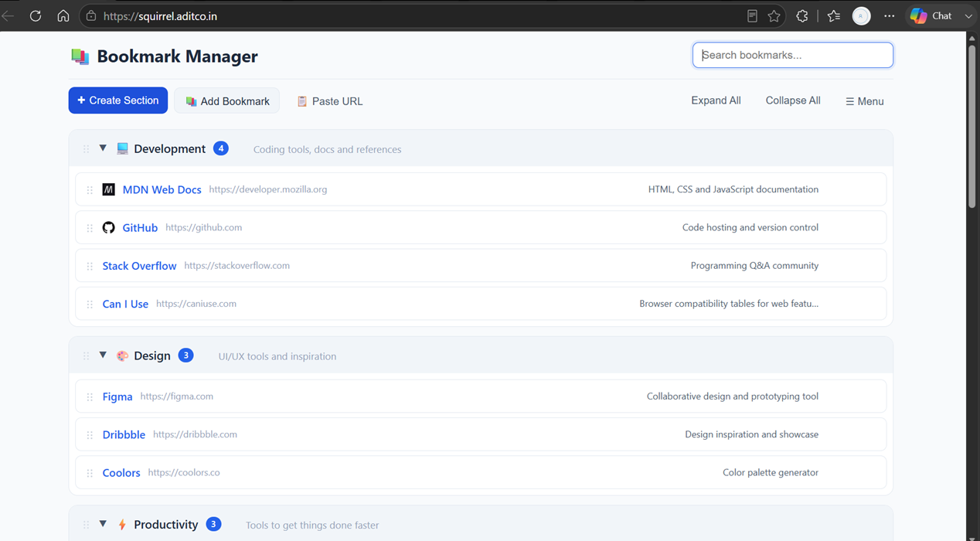The height and width of the screenshot is (541, 980).
Task: Open browser settings and more ellipsis
Action: pyautogui.click(x=890, y=15)
